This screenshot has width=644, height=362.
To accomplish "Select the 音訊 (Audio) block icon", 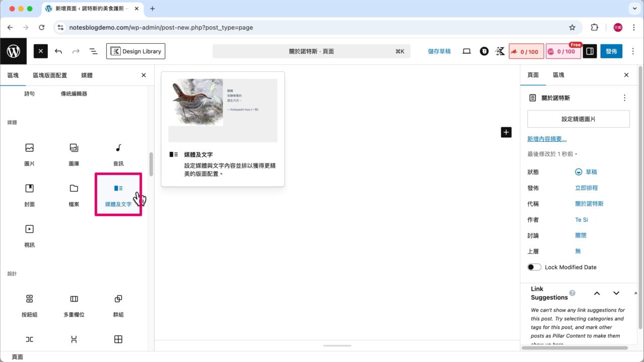I will coord(118,153).
